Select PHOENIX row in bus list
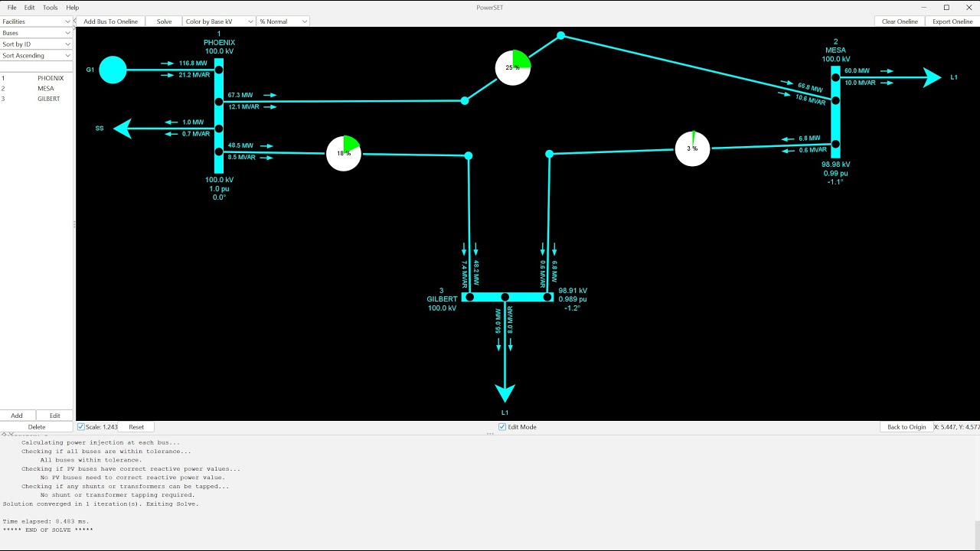Screen dimensions: 980x551 (x=37, y=78)
